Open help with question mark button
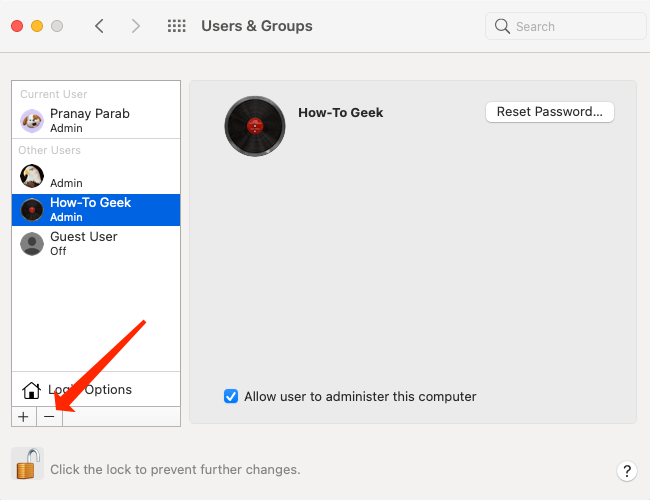This screenshot has height=500, width=650. (627, 471)
